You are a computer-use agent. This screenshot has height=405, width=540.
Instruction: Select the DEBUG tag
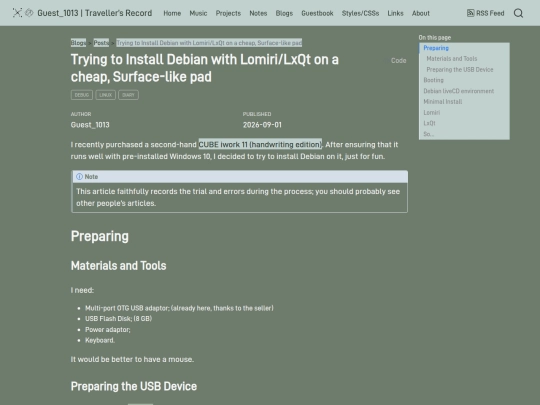click(x=82, y=95)
